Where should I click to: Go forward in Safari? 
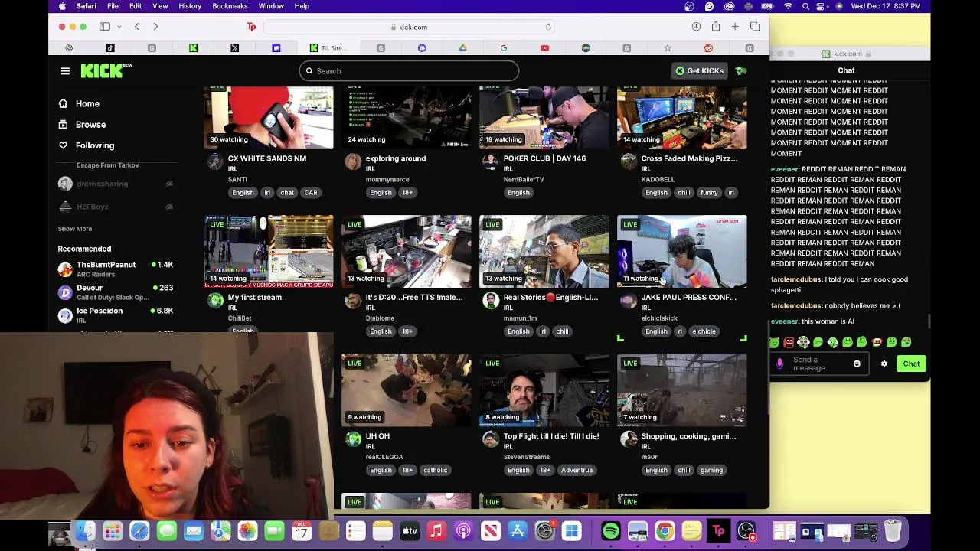[x=155, y=27]
